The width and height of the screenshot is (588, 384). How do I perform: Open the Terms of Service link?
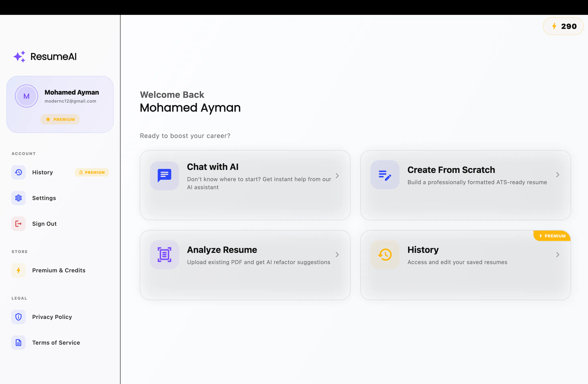60,342
